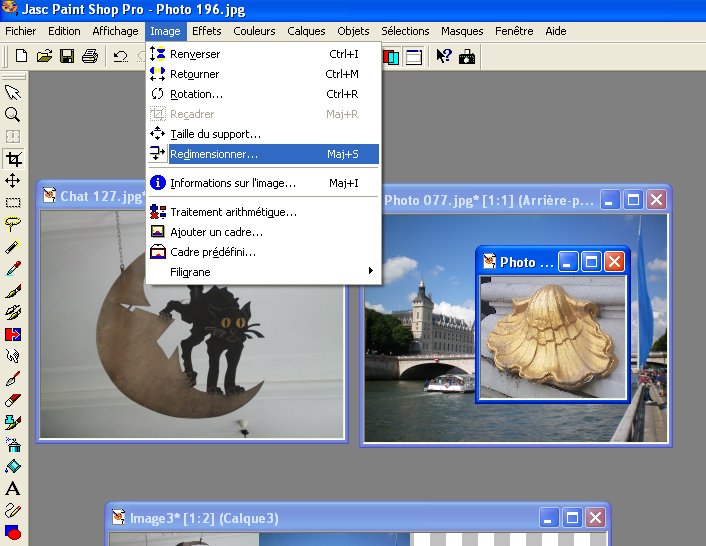Choose Cadre prédéfini… menu entry

tap(264, 252)
